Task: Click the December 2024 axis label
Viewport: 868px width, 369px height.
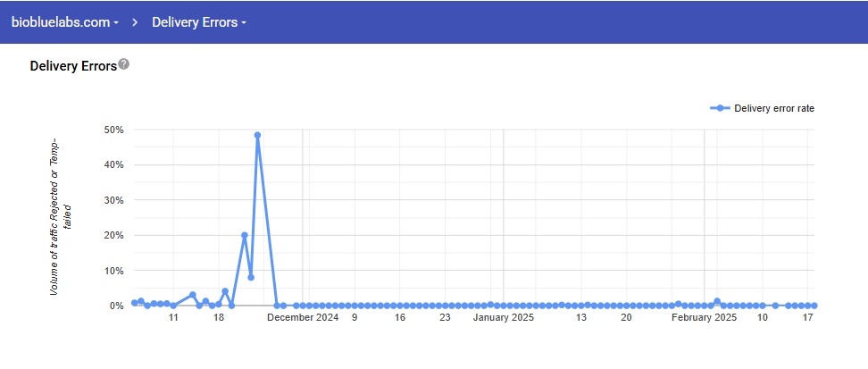Action: point(304,317)
